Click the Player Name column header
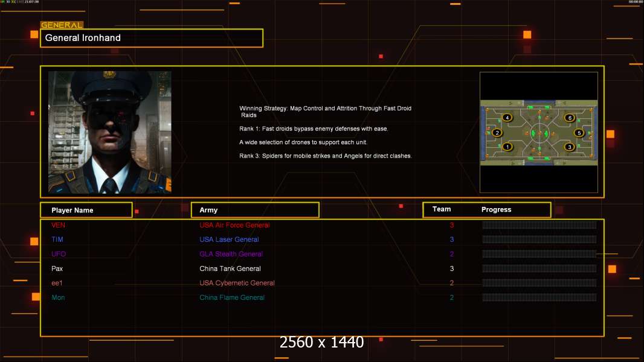Image resolution: width=644 pixels, height=362 pixels. [86, 210]
